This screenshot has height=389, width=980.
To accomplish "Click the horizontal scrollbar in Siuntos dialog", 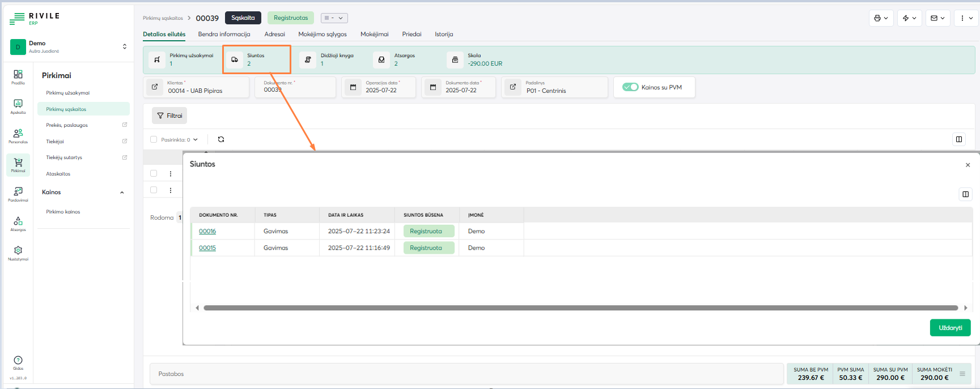I will click(x=580, y=308).
